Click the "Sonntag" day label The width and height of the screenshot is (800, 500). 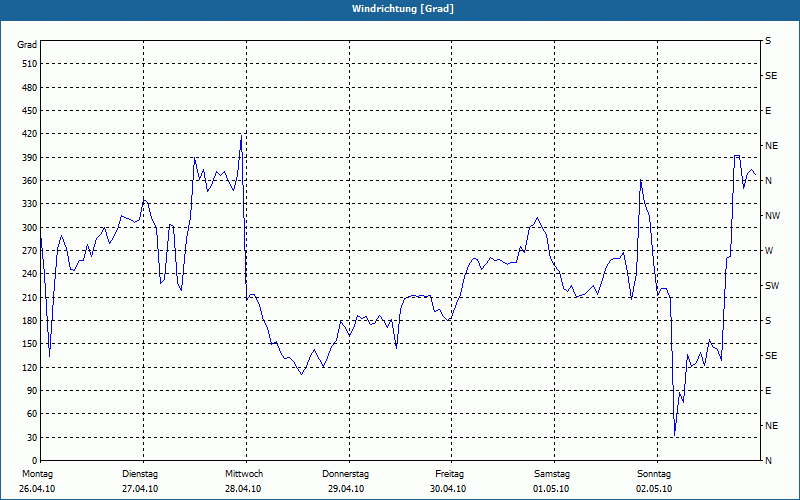(x=654, y=474)
